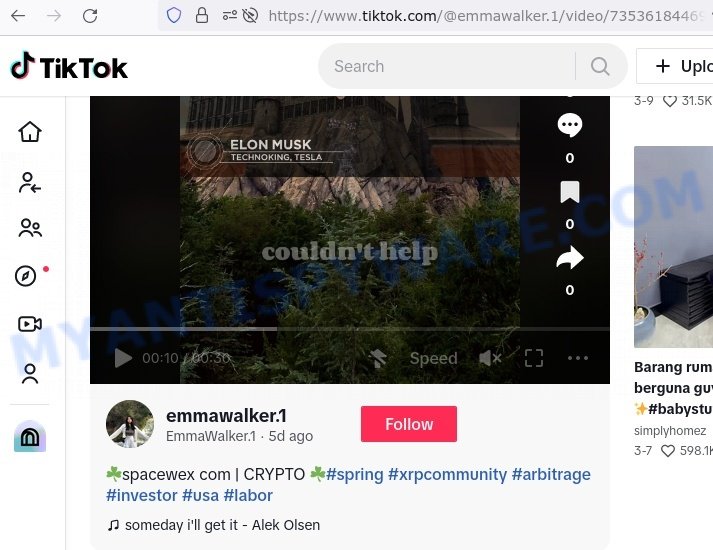Click the share arrow icon
Image resolution: width=713 pixels, height=550 pixels.
coord(570,258)
